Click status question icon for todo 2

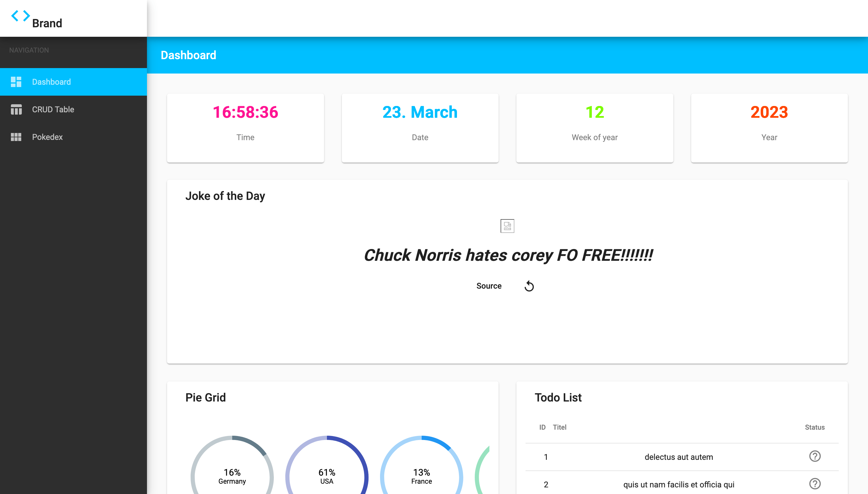pos(815,484)
